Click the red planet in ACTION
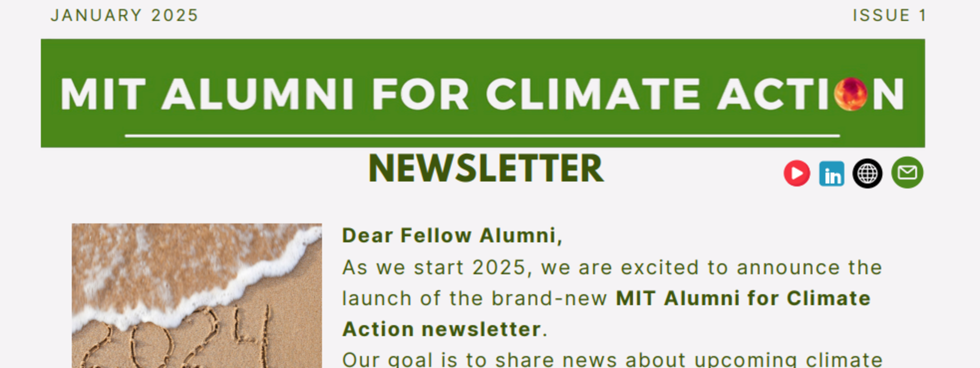The image size is (980, 368). coord(851,94)
